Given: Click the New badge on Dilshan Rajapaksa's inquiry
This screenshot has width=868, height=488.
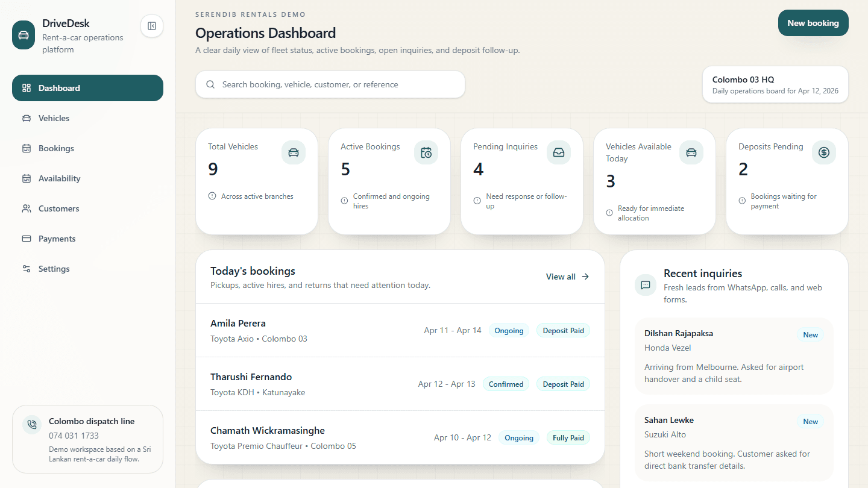Looking at the screenshot, I should click(811, 335).
